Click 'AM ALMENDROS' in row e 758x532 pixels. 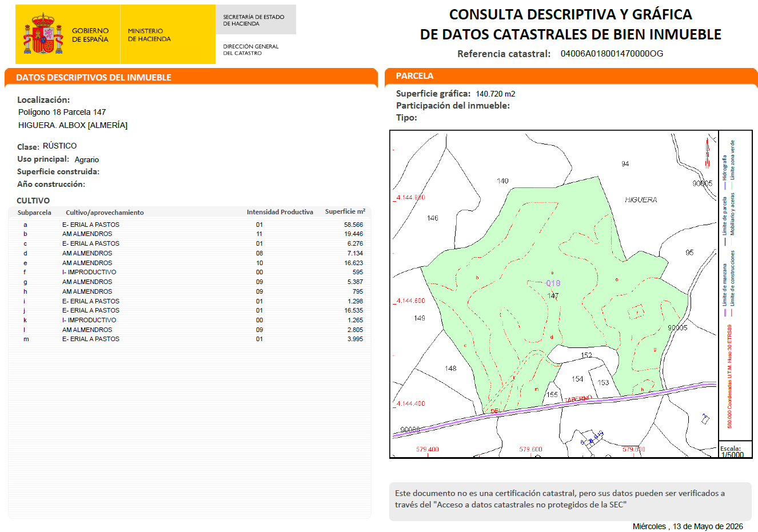click(x=87, y=263)
